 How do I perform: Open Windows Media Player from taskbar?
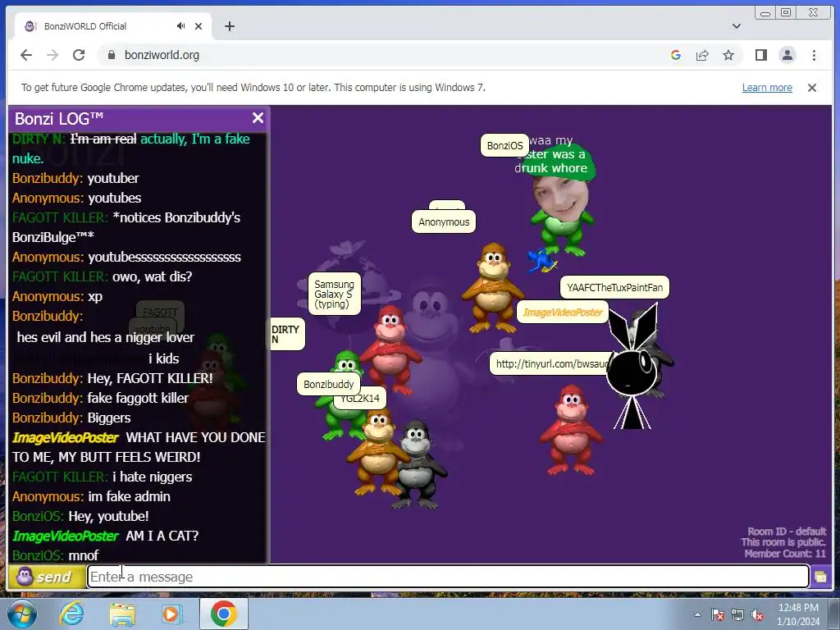172,614
